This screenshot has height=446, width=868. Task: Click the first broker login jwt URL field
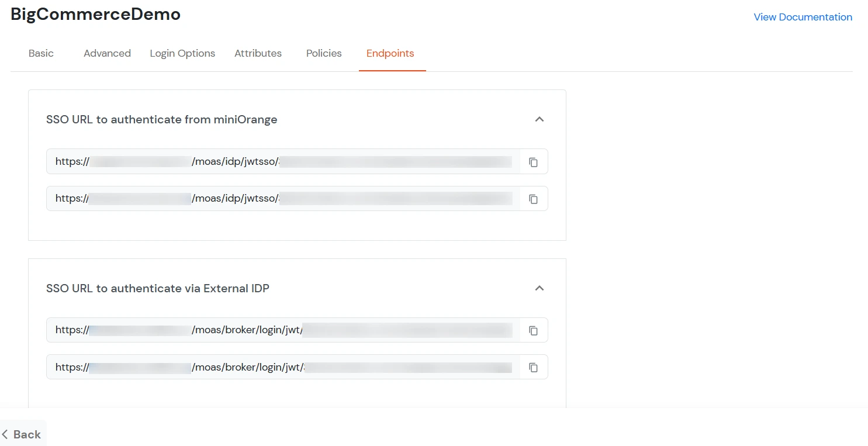coord(283,330)
